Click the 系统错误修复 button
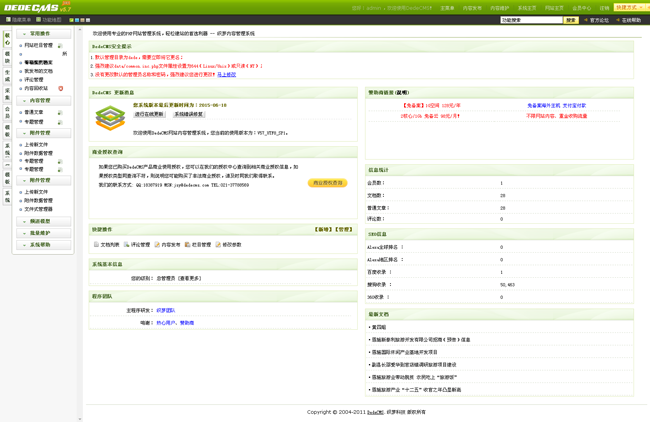The image size is (650, 422). (x=189, y=114)
